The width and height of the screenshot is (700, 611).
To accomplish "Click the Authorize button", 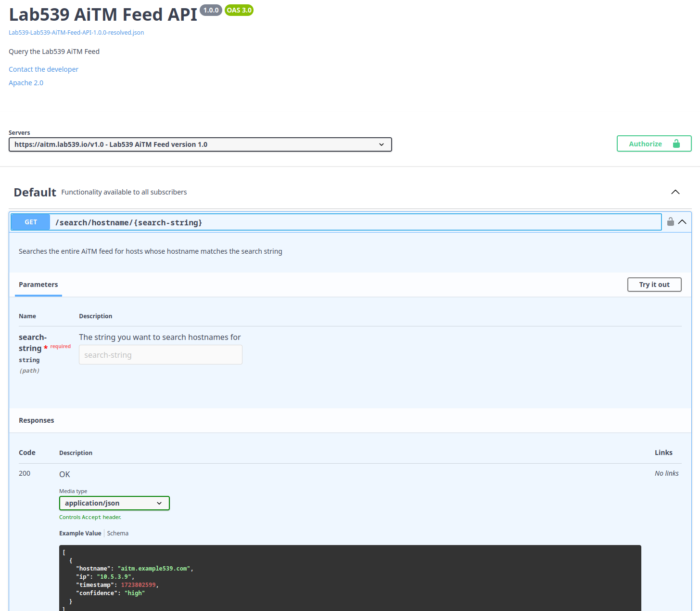I will coord(654,144).
